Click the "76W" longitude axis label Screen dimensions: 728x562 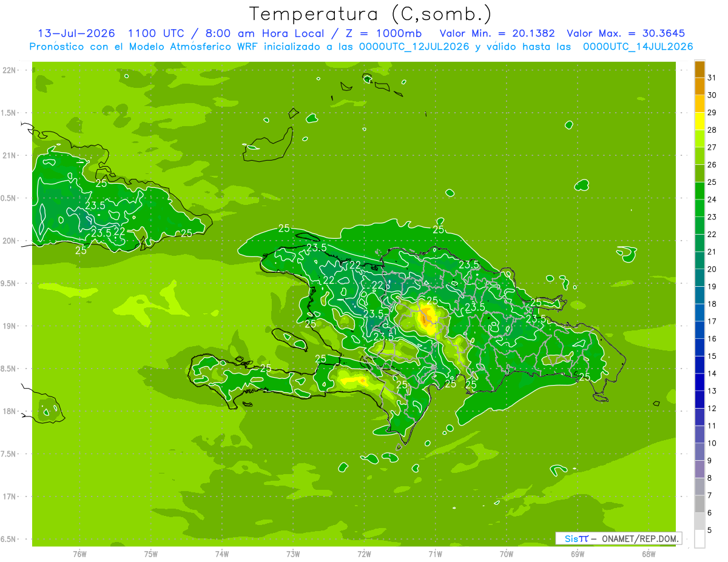[x=79, y=554]
